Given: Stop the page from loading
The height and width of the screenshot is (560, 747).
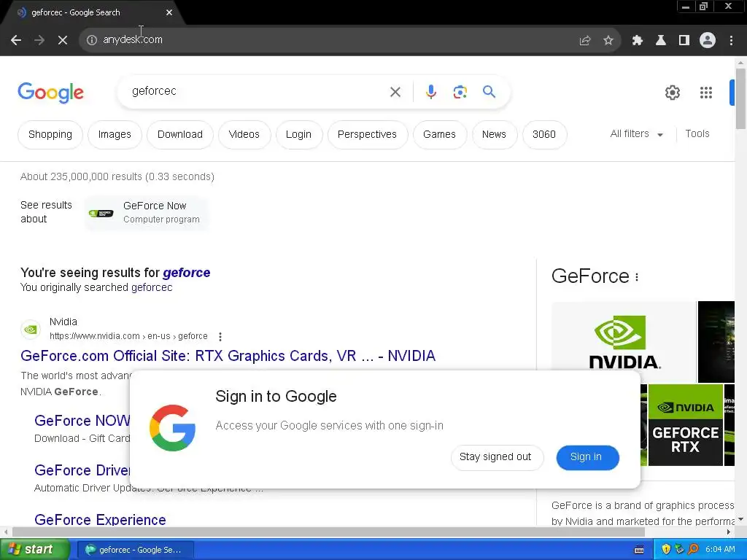Looking at the screenshot, I should [63, 40].
